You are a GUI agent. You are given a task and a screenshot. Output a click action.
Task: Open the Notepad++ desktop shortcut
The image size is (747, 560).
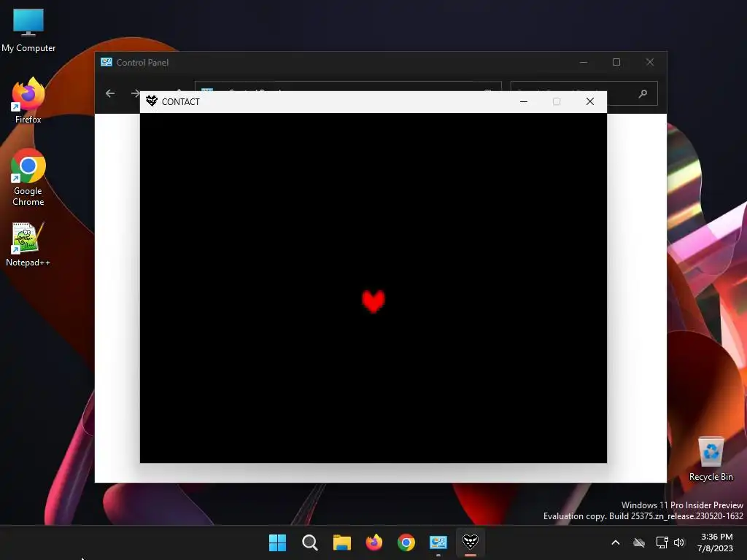coord(28,244)
